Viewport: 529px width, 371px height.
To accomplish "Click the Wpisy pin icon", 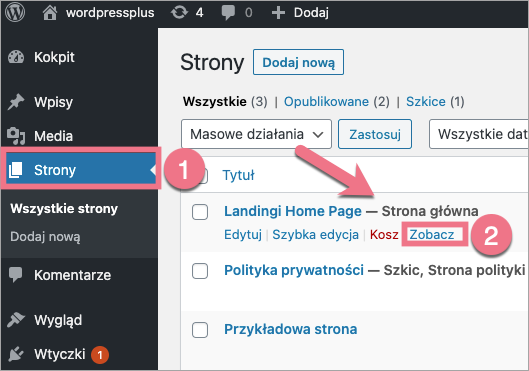I will click(x=16, y=102).
